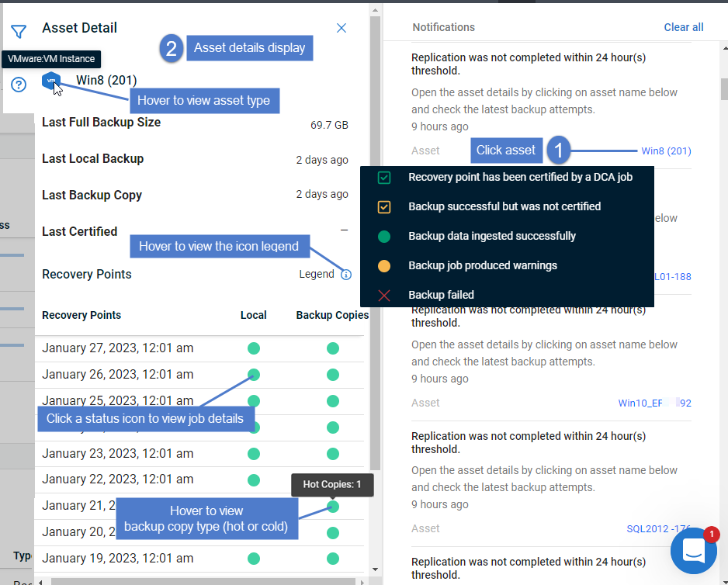Click Local status for January 25, 2023
This screenshot has width=728, height=585.
pyautogui.click(x=254, y=401)
